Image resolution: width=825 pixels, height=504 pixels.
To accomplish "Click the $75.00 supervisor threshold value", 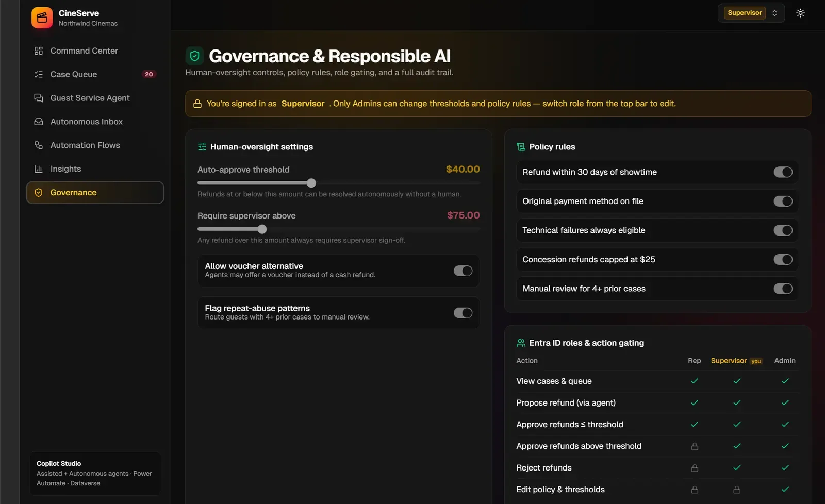I will coord(464,215).
